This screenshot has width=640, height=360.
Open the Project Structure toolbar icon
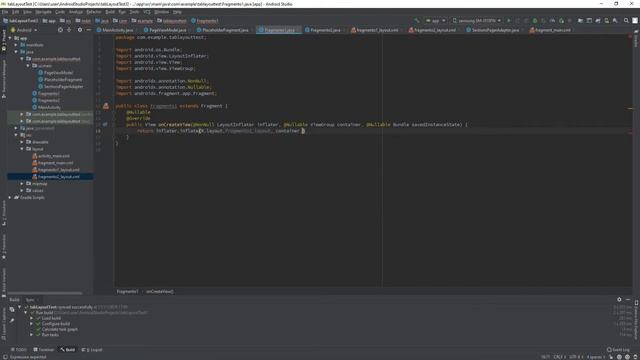580,20
